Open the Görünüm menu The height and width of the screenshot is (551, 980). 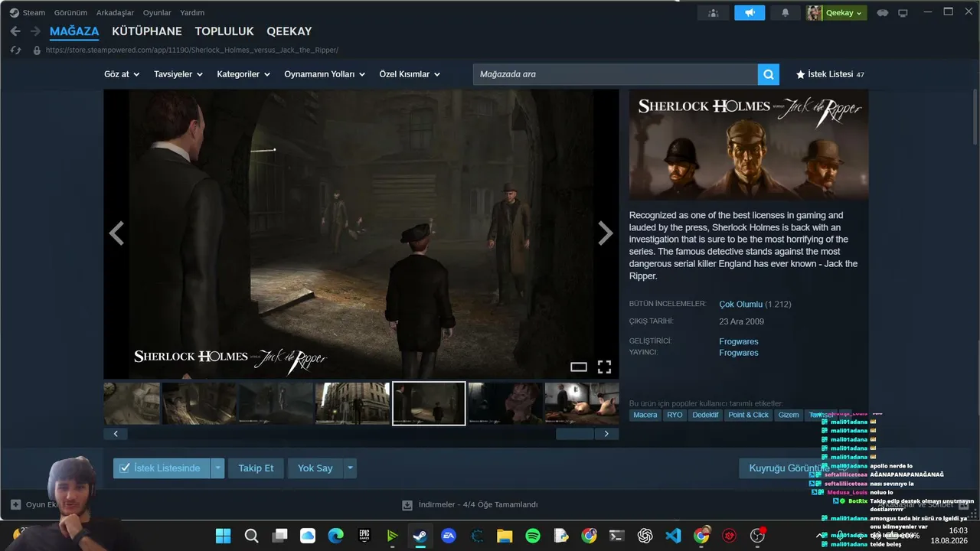point(70,12)
